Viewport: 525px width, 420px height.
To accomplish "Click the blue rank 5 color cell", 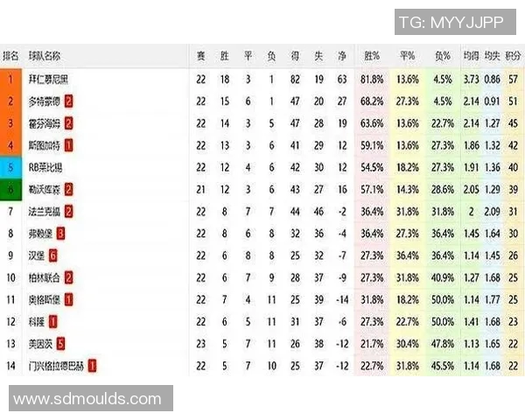I will pos(10,167).
